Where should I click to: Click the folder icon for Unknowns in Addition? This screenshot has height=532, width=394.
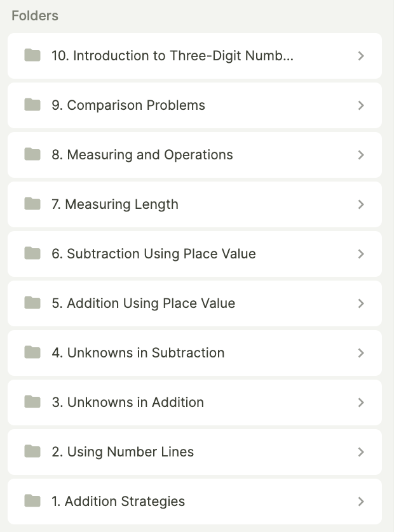(32, 402)
